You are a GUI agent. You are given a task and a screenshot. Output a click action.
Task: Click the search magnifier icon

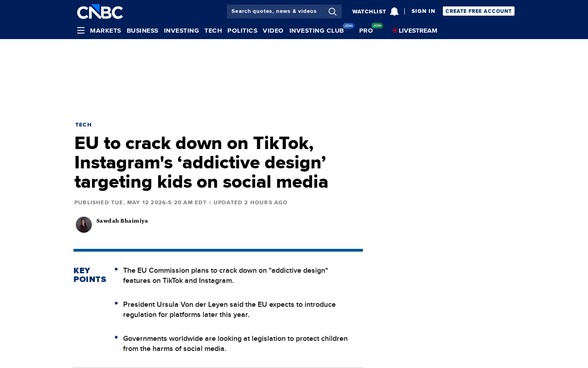(333, 11)
